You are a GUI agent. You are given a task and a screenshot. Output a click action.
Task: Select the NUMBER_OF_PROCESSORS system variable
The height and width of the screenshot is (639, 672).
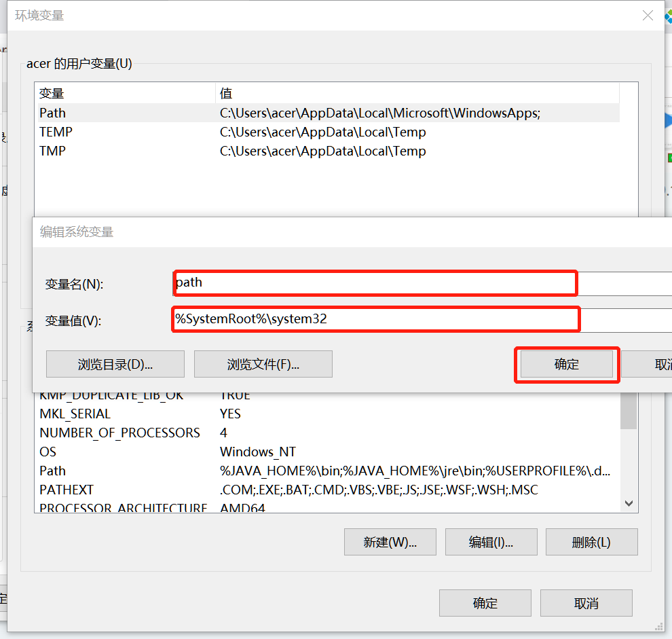point(326,433)
